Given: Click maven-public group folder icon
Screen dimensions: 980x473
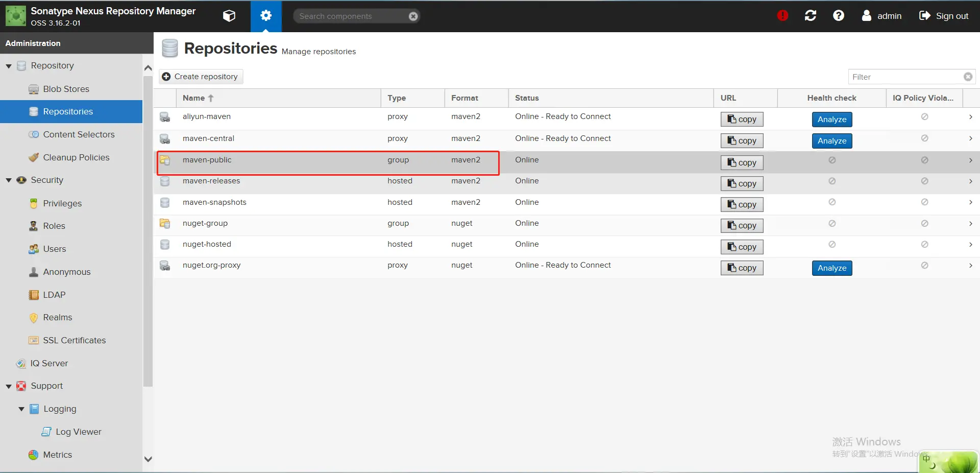Looking at the screenshot, I should point(165,160).
